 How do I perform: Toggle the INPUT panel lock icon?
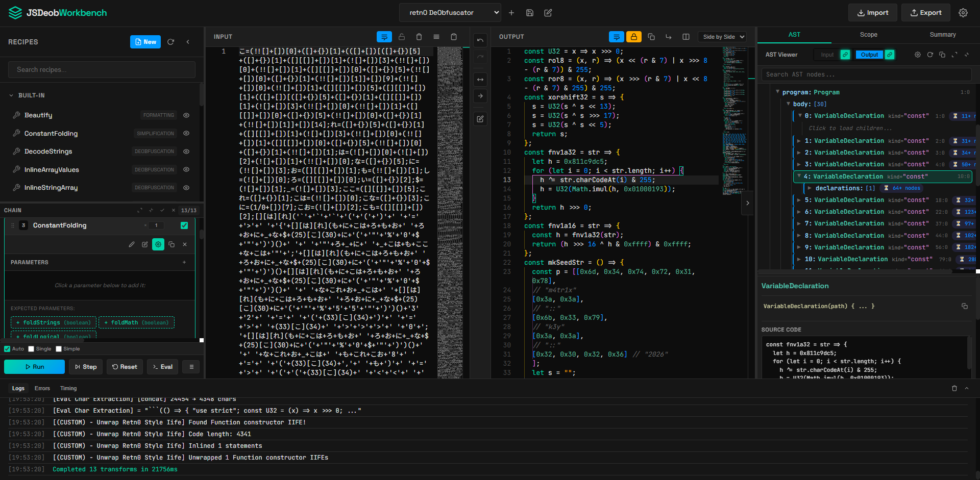[402, 37]
